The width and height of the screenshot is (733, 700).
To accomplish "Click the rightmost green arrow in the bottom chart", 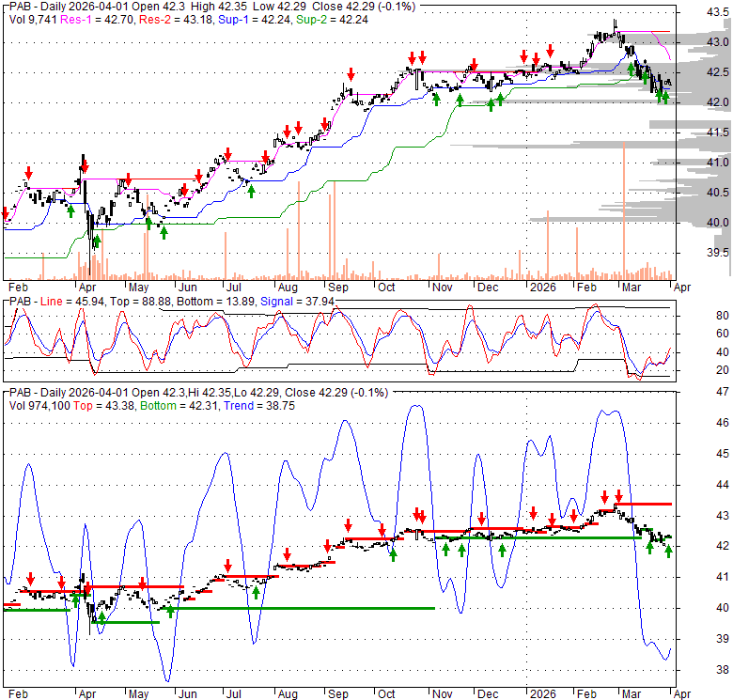I will (x=668, y=551).
